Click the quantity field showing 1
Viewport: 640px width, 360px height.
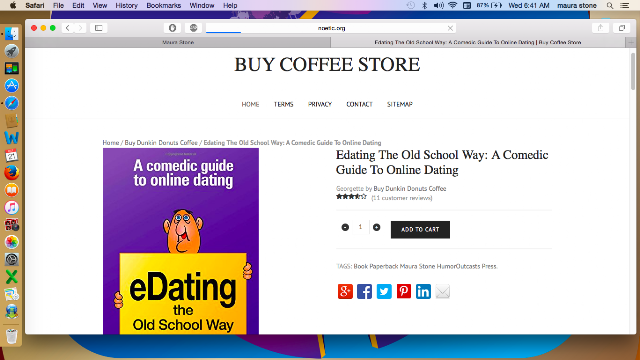pyautogui.click(x=360, y=227)
